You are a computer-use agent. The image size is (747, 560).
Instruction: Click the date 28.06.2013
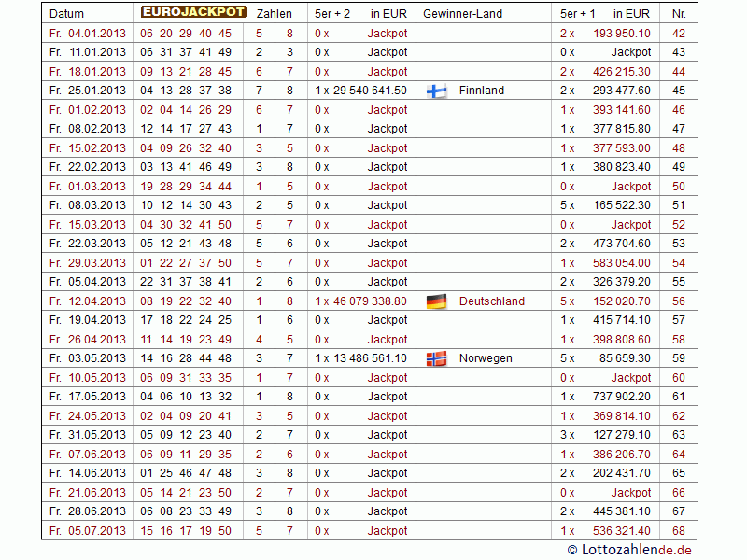click(97, 511)
